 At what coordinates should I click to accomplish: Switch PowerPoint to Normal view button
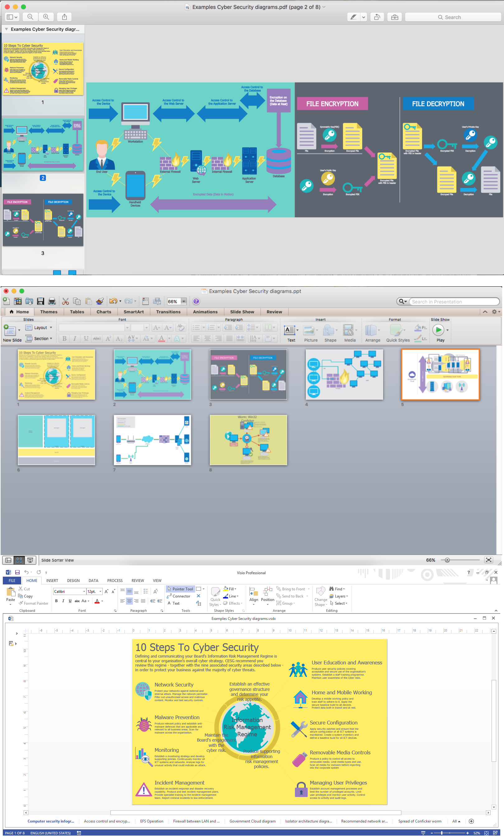pyautogui.click(x=8, y=560)
